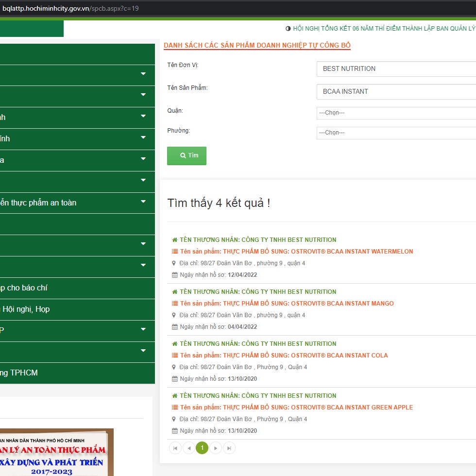
Task: Open the OSTROVIT BCAA INSTANT WATERMELON product link
Action: 297,252
